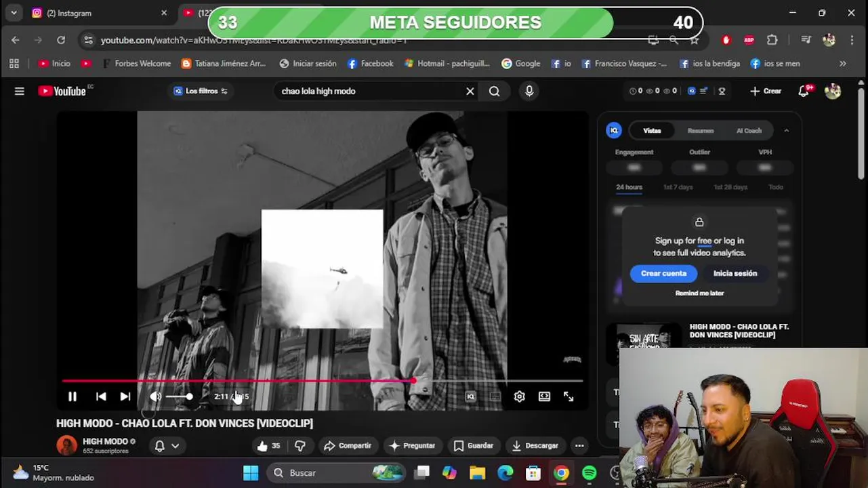
Task: Open Spotify from the taskbar
Action: [590, 472]
